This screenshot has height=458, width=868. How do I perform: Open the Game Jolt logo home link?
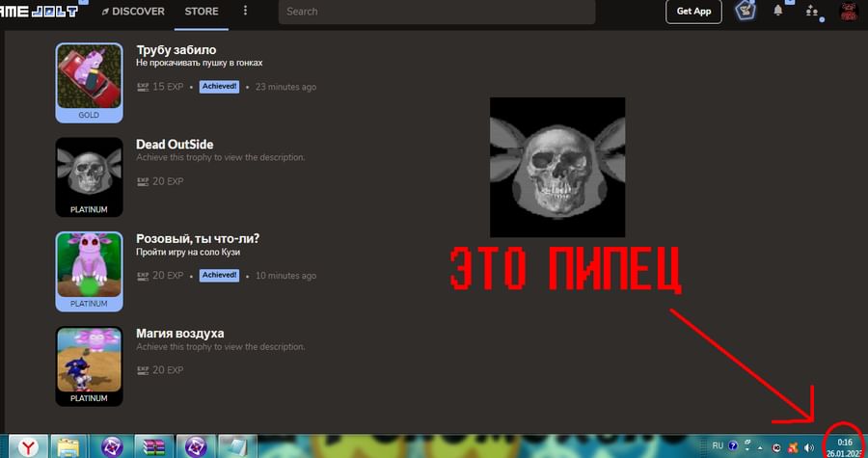point(39,11)
